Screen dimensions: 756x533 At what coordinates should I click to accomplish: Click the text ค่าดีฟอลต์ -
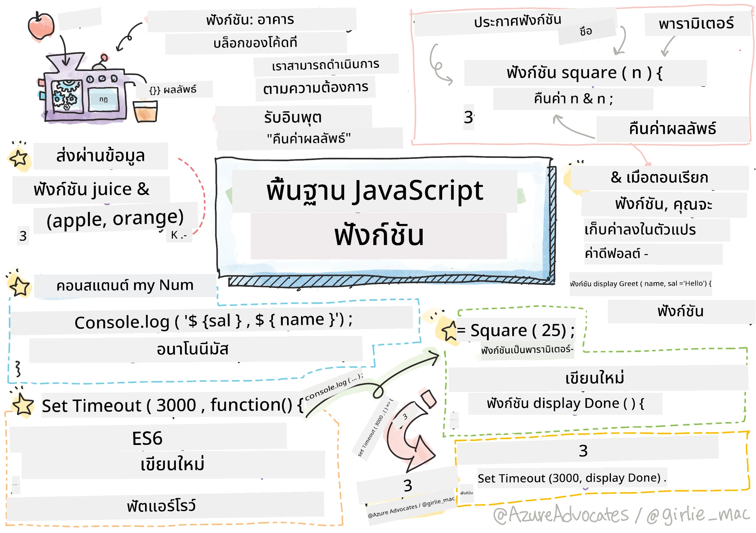(616, 254)
